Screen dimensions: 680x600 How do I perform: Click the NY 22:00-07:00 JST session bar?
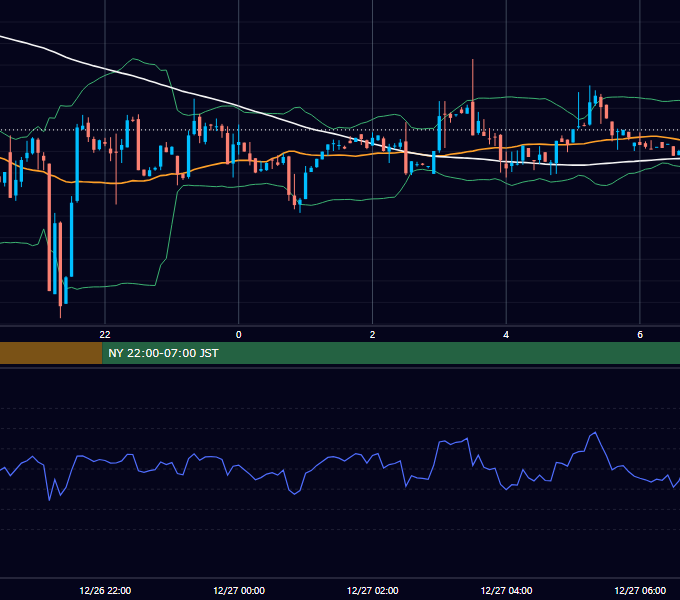point(391,353)
